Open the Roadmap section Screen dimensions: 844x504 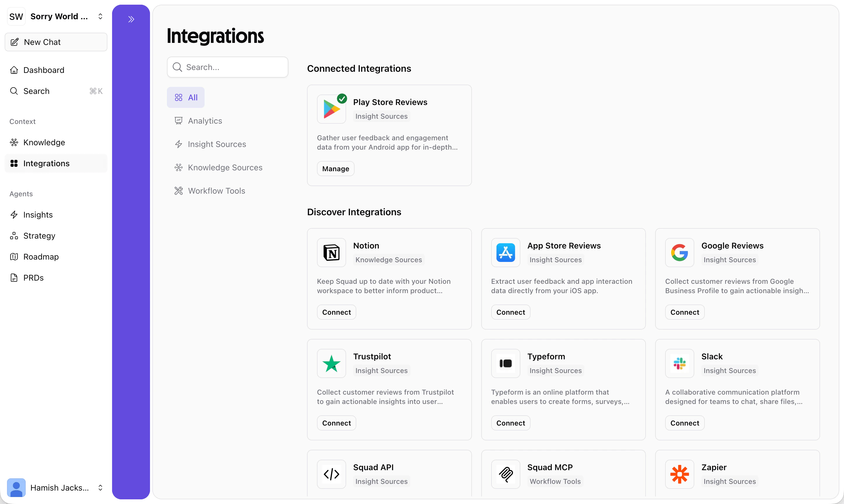click(41, 257)
